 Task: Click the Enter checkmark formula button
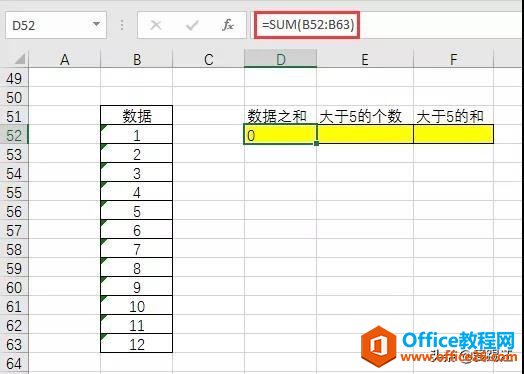[192, 25]
